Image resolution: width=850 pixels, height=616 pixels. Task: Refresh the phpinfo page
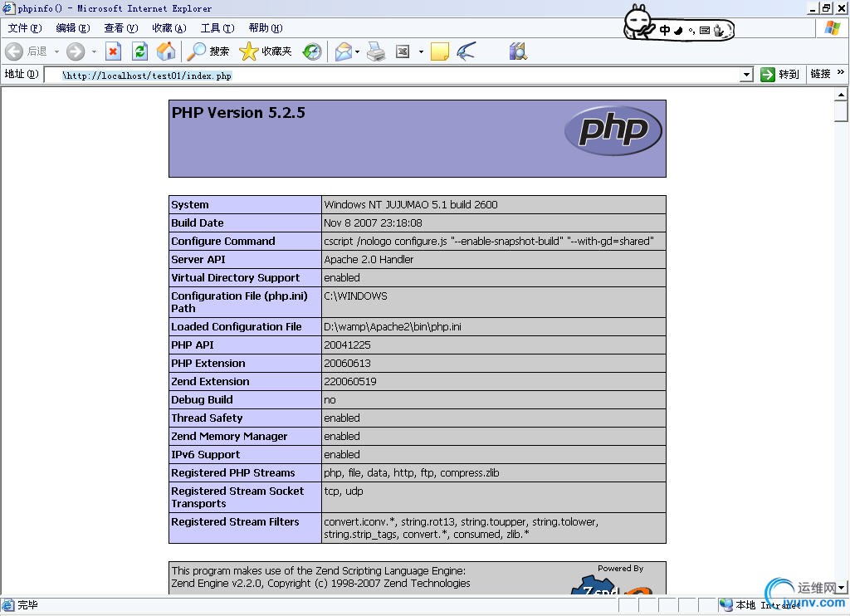pos(139,51)
